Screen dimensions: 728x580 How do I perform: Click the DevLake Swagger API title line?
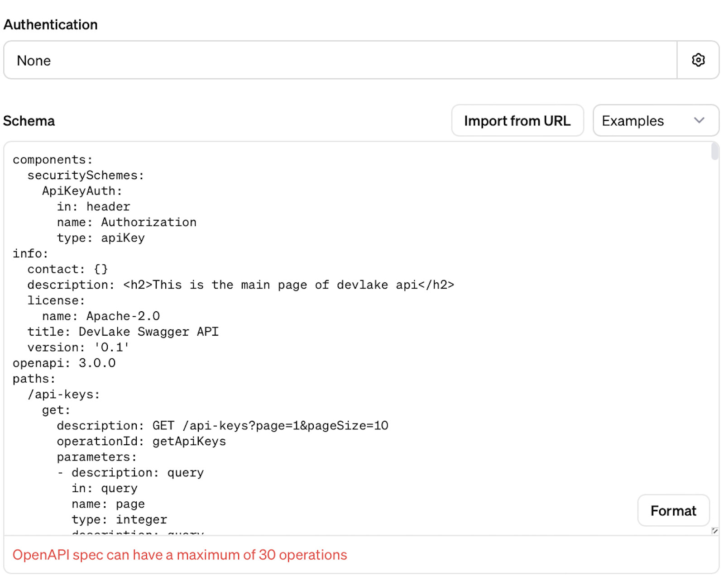[122, 331]
